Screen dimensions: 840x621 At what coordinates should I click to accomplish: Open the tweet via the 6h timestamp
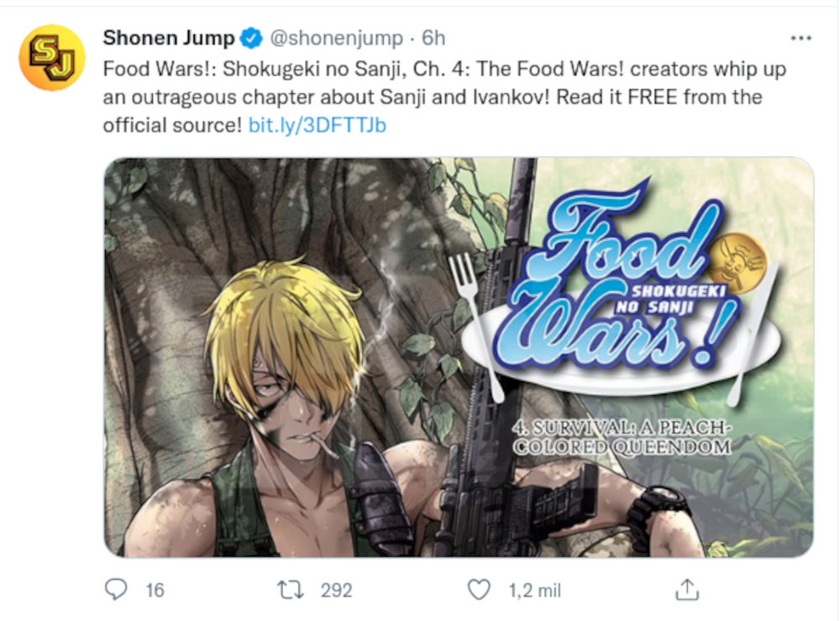tap(433, 38)
